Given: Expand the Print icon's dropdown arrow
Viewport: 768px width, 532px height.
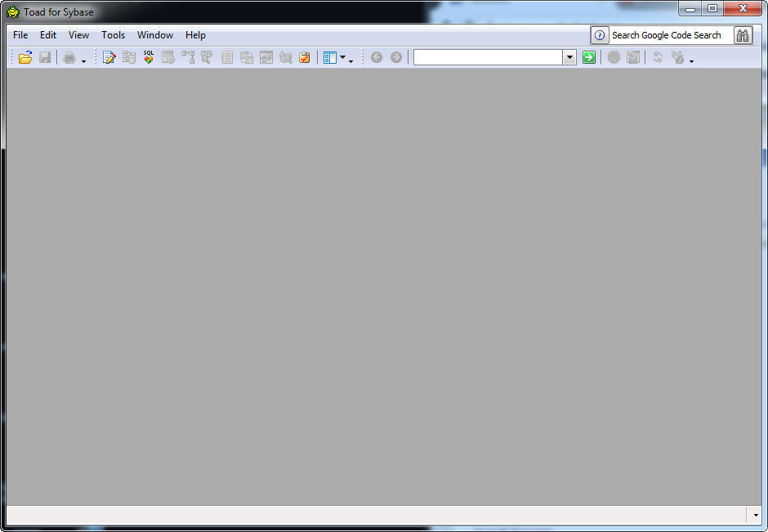Looking at the screenshot, I should click(83, 60).
